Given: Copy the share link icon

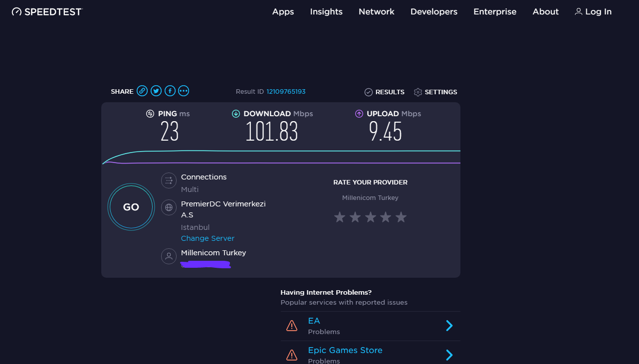Looking at the screenshot, I should pos(142,91).
